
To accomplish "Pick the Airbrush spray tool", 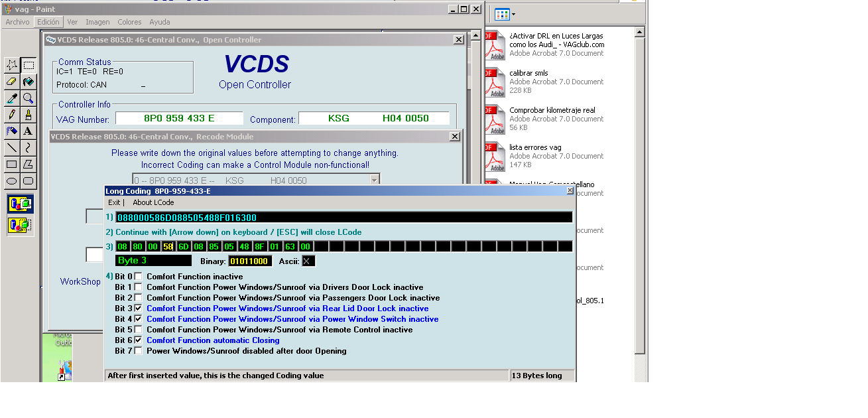I will click(x=12, y=131).
